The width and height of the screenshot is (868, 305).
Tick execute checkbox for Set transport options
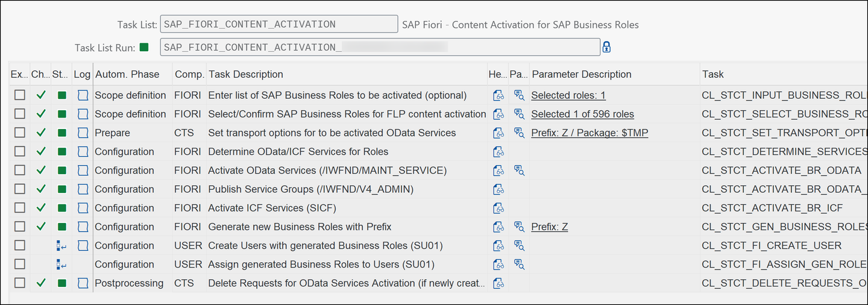pos(20,133)
